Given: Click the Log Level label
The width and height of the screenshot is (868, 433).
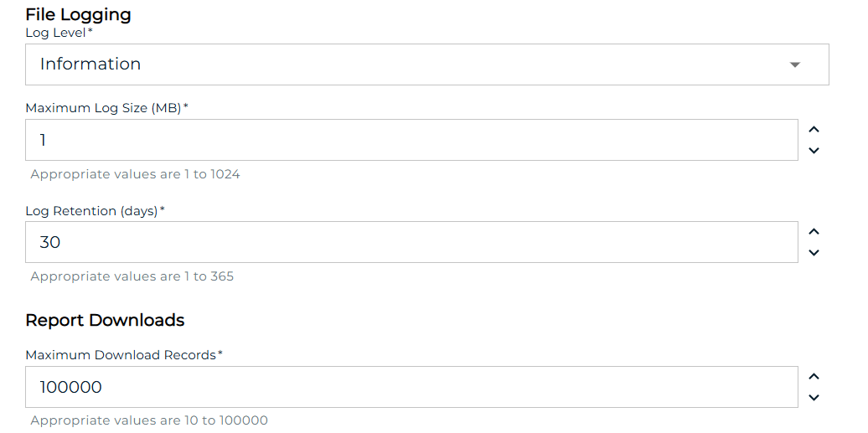Looking at the screenshot, I should 56,33.
